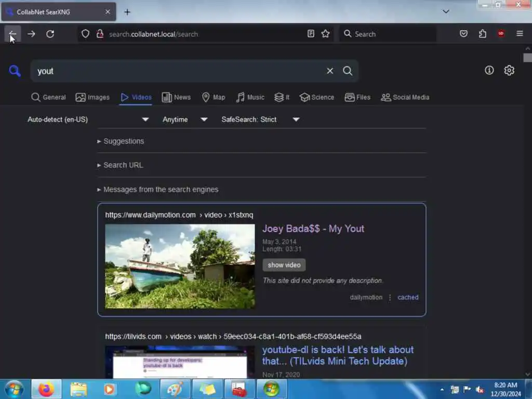The width and height of the screenshot is (532, 399).
Task: Switch to the Science search category
Action: (317, 97)
